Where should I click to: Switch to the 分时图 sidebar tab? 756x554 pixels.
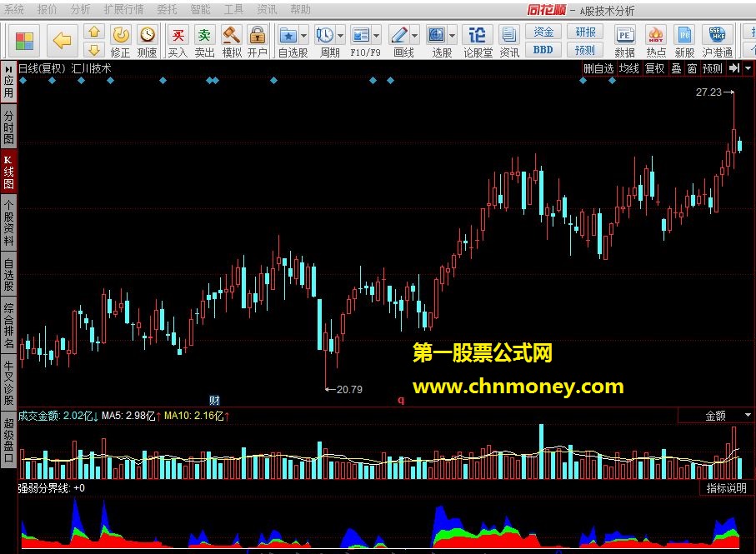coord(8,127)
